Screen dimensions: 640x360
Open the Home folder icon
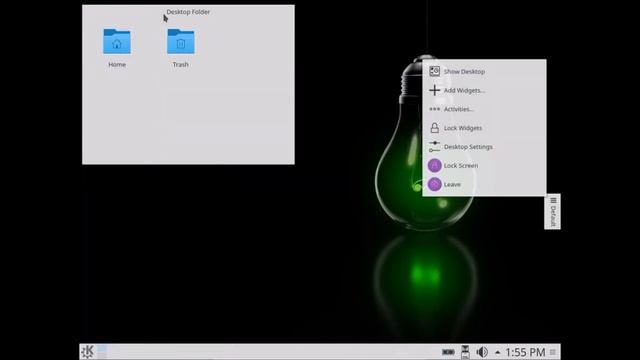(x=117, y=41)
